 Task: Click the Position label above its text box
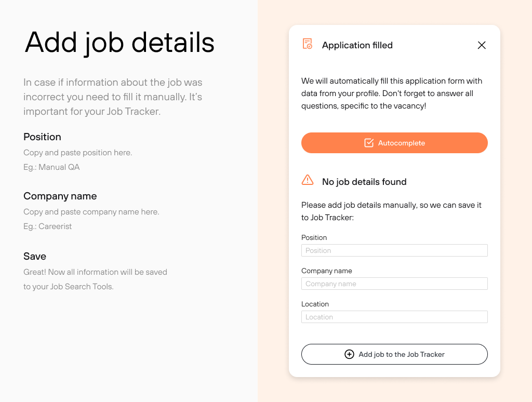click(x=314, y=237)
